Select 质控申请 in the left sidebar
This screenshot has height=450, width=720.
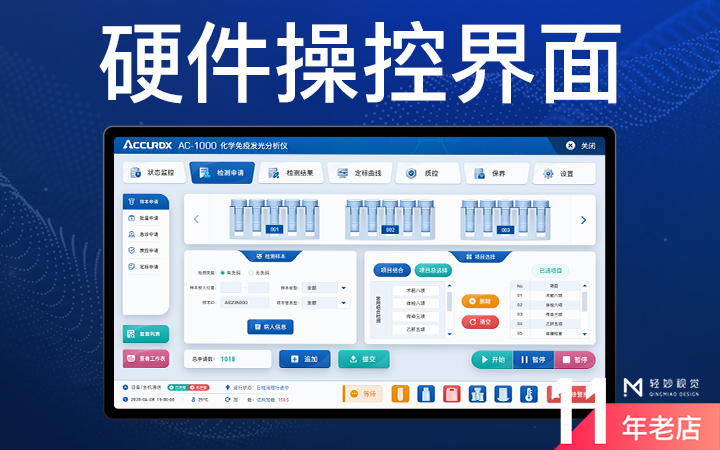click(146, 250)
